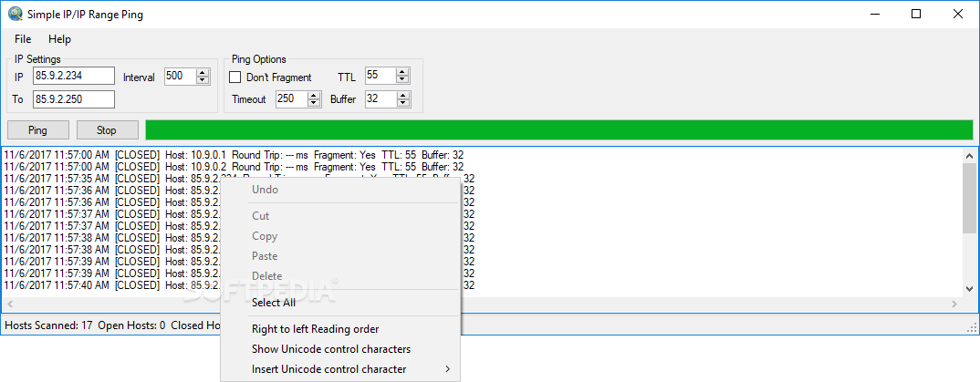Increase the Interval value with up arrow

203,72
